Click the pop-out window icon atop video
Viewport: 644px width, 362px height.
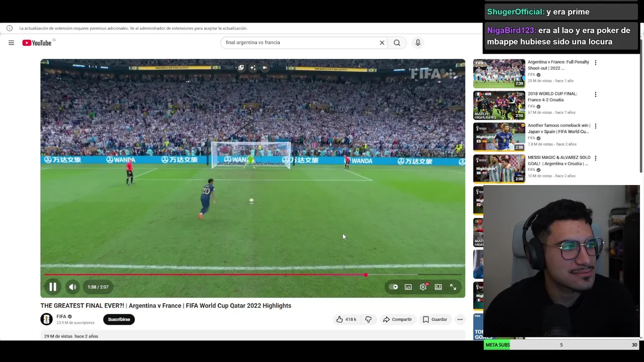pyautogui.click(x=241, y=67)
